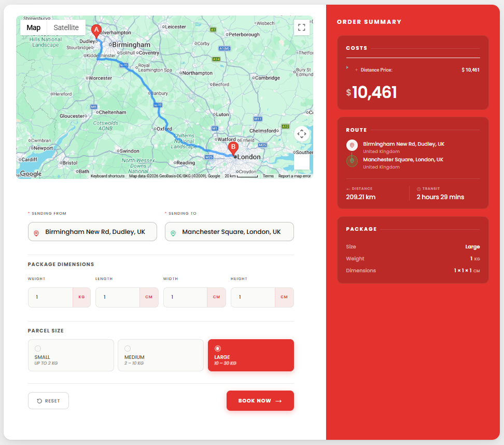The image size is (504, 445).
Task: Select the Large parcel size option
Action: pyautogui.click(x=251, y=355)
